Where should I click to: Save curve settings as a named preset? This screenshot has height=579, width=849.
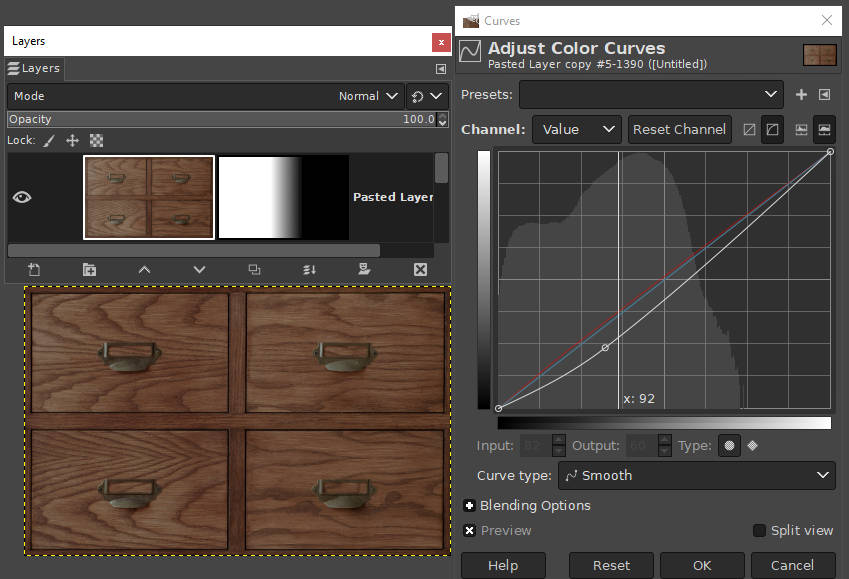[801, 95]
